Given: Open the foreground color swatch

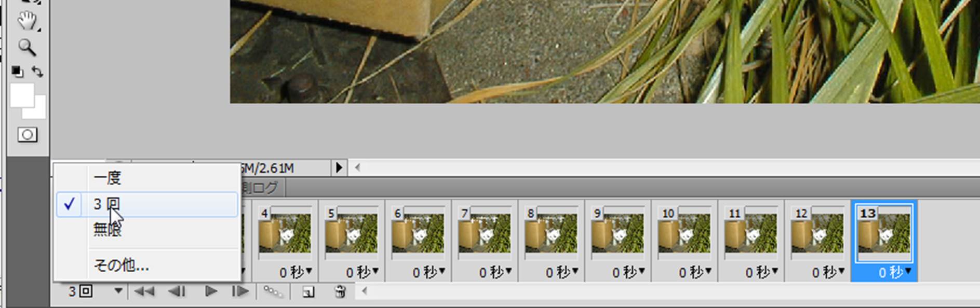Looking at the screenshot, I should click(x=22, y=95).
